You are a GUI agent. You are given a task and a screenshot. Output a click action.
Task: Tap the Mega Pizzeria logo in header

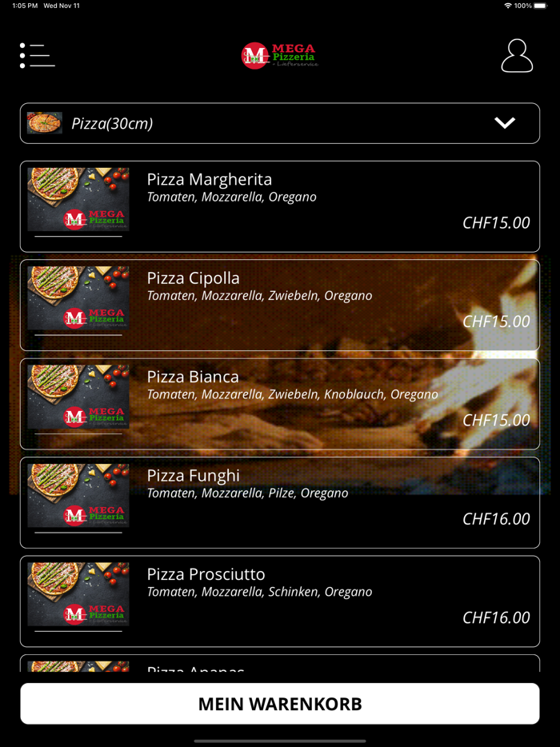coord(280,55)
